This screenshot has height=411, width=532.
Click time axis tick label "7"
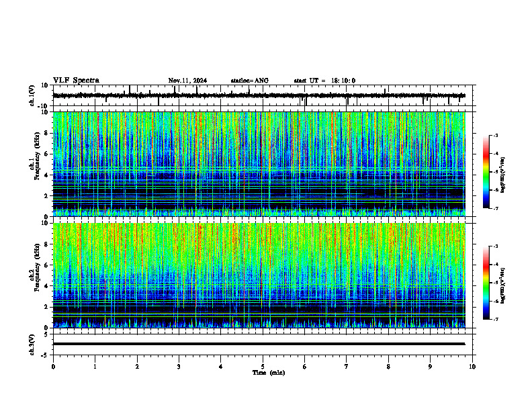click(347, 367)
